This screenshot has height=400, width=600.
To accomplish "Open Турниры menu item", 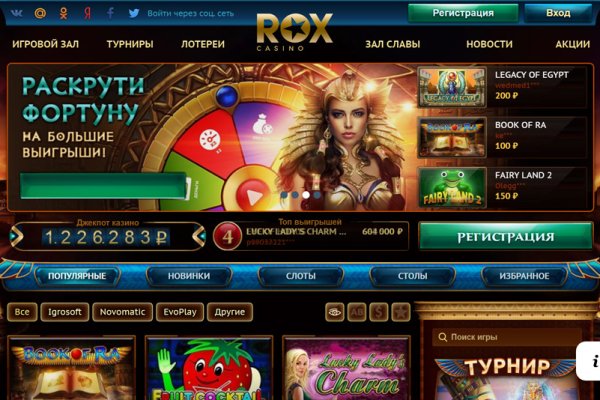I will point(130,44).
